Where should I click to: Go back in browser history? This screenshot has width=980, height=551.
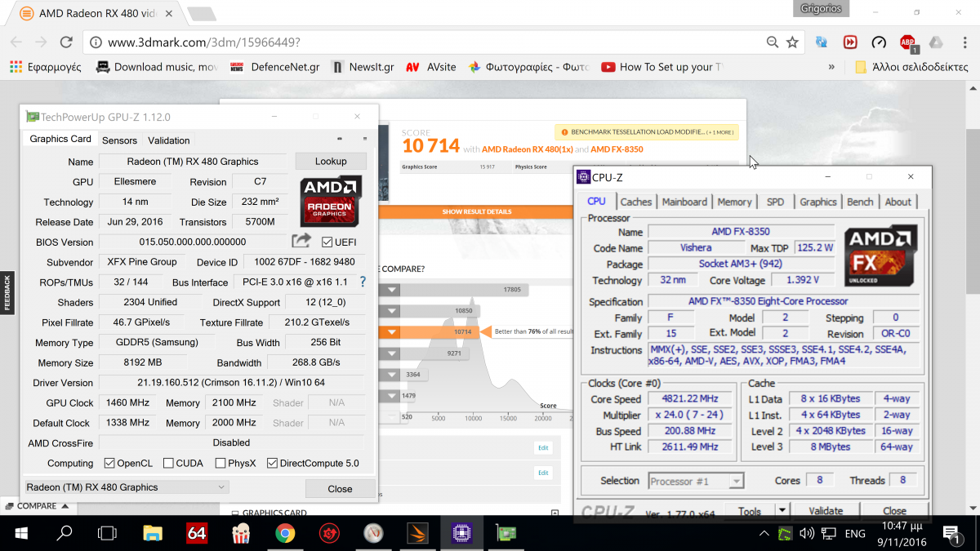click(x=17, y=42)
